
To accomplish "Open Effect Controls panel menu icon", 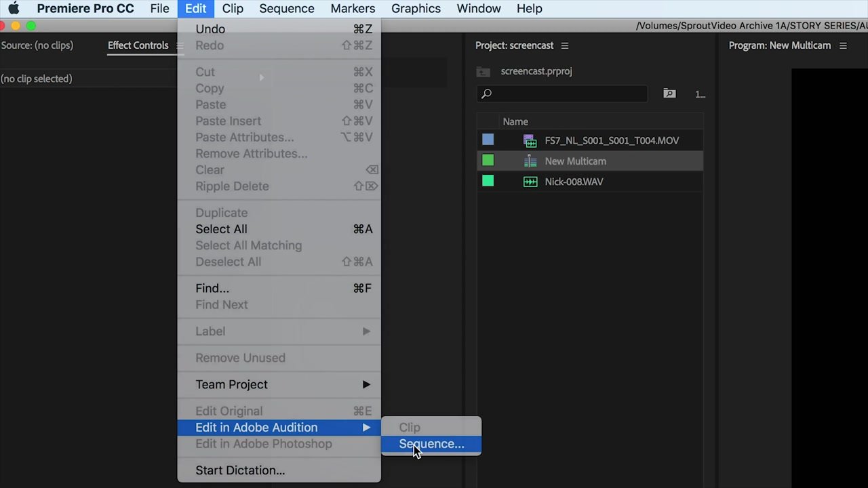I will click(180, 45).
